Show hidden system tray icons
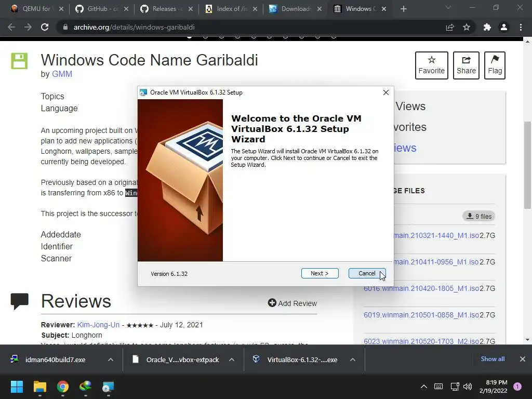532x399 pixels. pos(424,387)
